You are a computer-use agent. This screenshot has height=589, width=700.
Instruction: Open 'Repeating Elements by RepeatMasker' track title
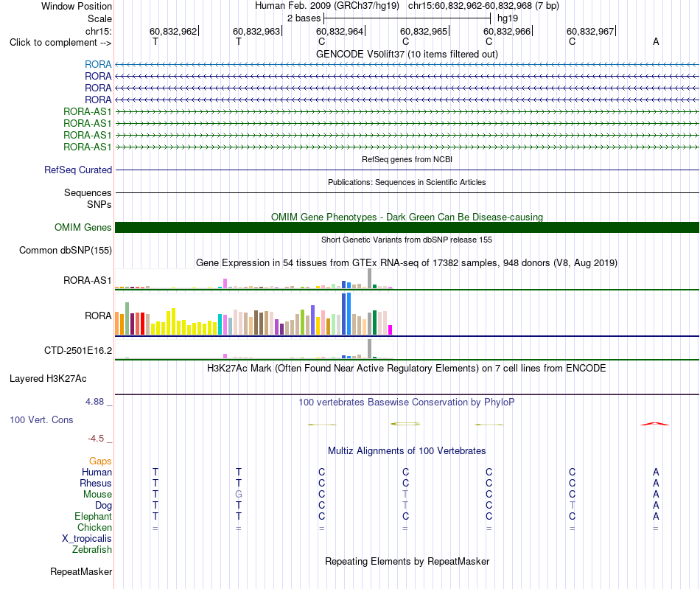pyautogui.click(x=407, y=561)
